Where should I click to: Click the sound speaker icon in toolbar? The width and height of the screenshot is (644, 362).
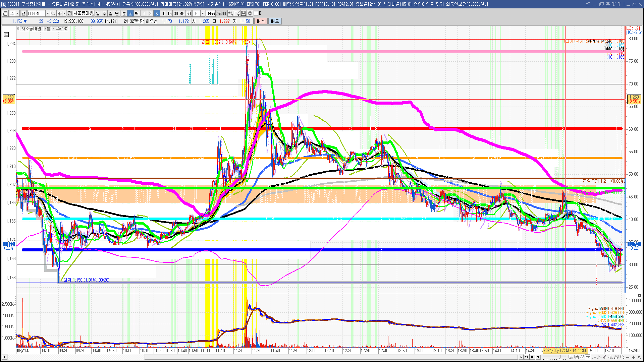(59, 13)
